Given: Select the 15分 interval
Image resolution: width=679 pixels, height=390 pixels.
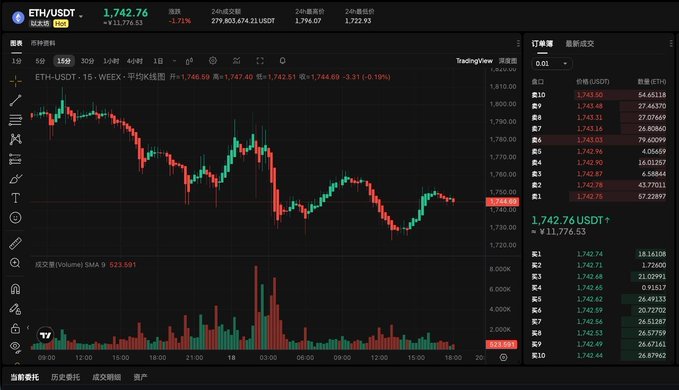Looking at the screenshot, I should (x=64, y=61).
